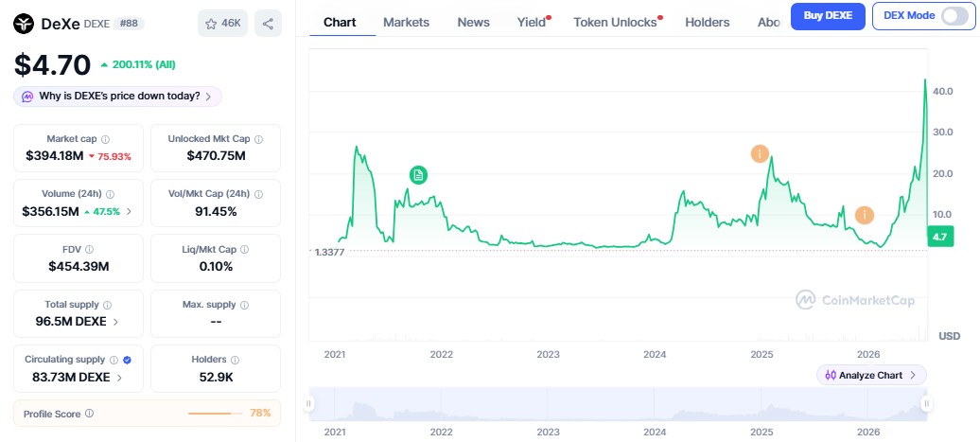
Task: Switch to the Token Unlocks tab
Action: [617, 22]
